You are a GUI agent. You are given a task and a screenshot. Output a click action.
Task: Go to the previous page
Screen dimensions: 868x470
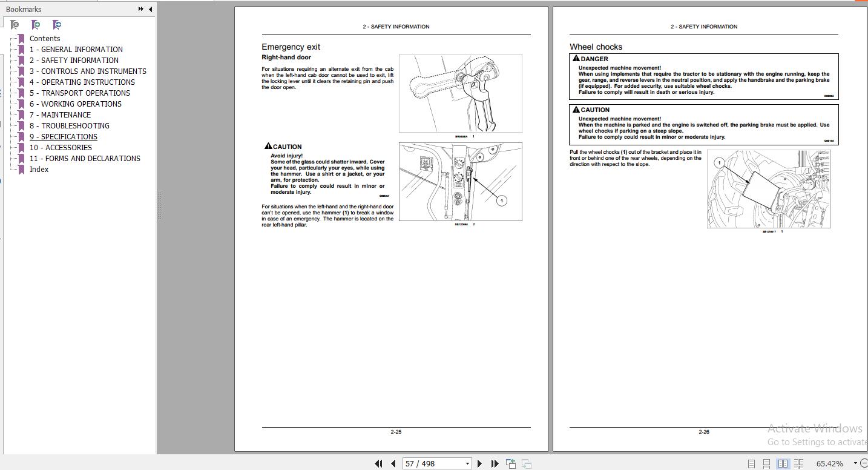(393, 463)
